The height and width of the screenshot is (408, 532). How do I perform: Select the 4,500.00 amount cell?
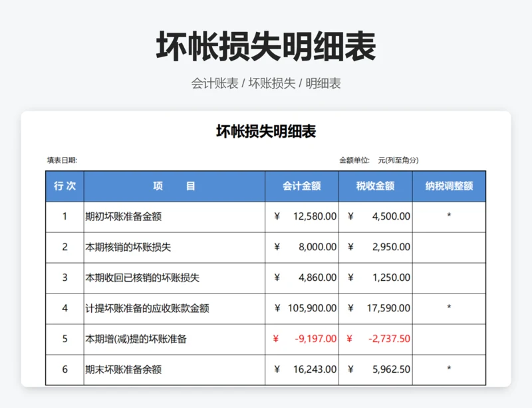coord(376,217)
